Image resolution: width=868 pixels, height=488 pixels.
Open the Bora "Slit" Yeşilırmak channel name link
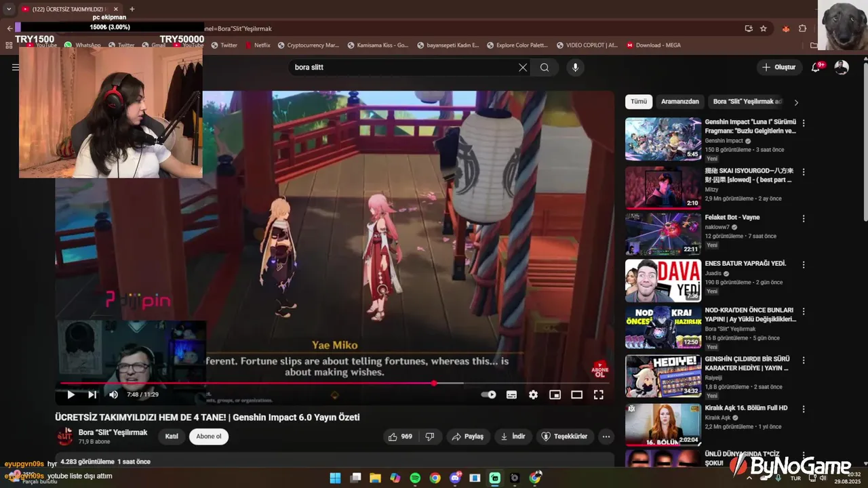click(x=113, y=432)
